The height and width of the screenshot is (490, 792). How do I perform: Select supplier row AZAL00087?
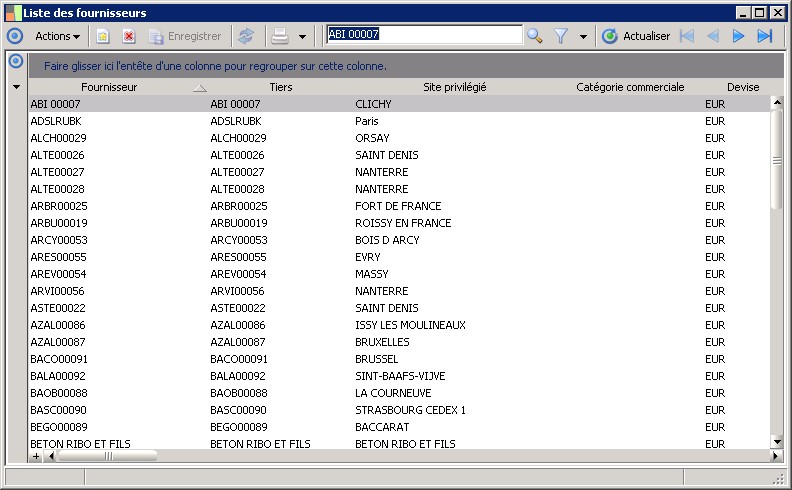tap(400, 342)
